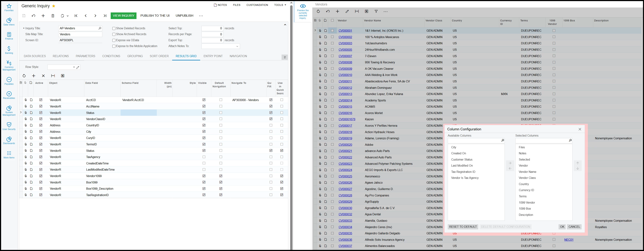Open the Banking workspace icon

coord(9,50)
